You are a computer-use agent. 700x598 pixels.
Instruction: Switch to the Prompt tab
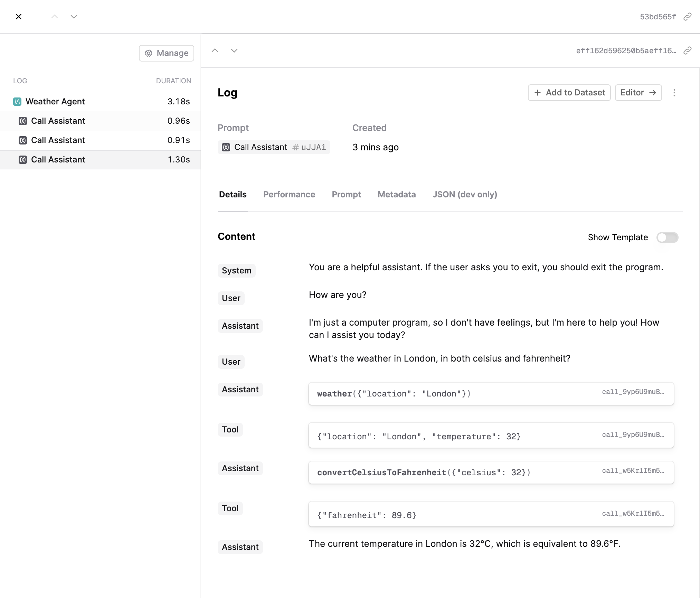[x=347, y=195]
